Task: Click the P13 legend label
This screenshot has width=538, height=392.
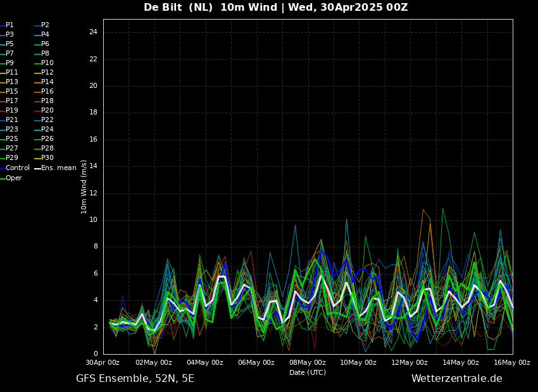Action: (x=12, y=82)
